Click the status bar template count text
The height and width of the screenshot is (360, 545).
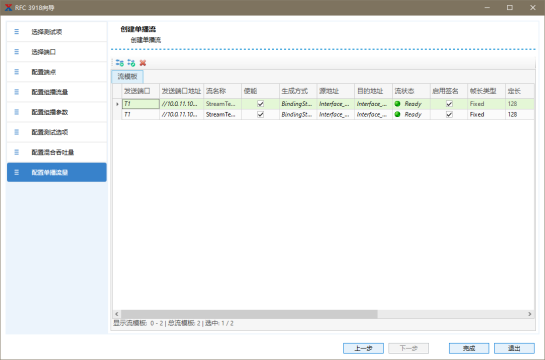tap(173, 324)
